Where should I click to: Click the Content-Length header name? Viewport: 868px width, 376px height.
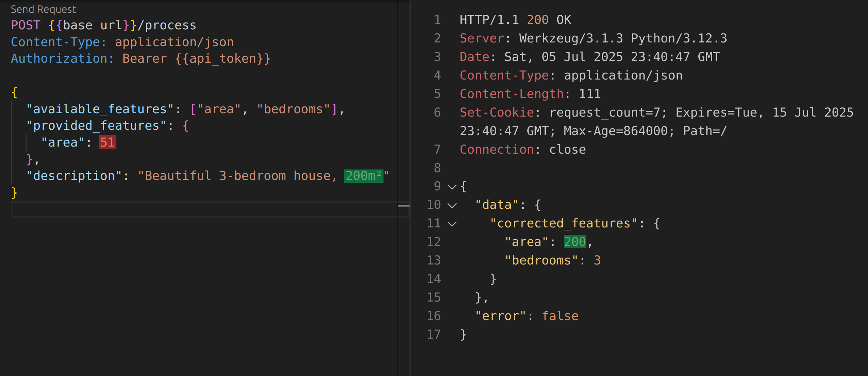point(511,94)
